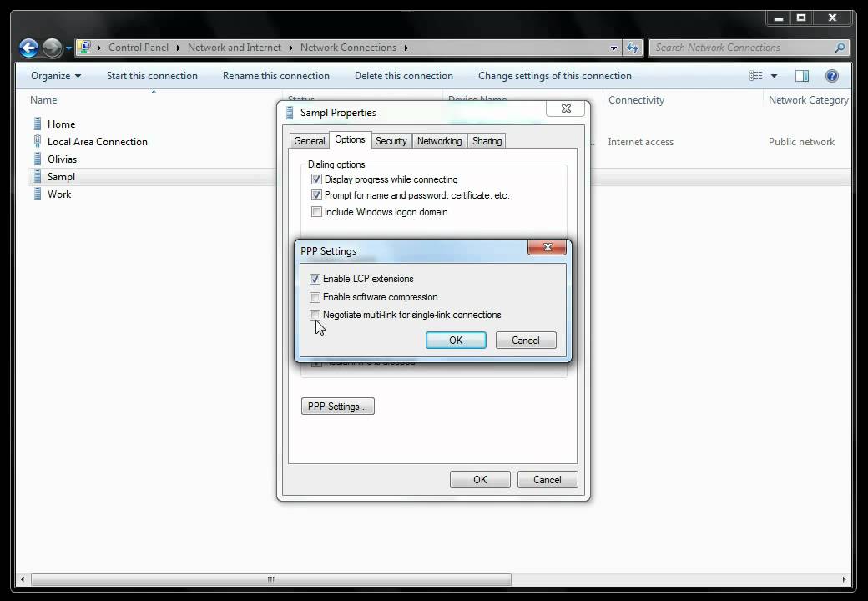Switch to the Security tab
868x601 pixels.
[391, 141]
